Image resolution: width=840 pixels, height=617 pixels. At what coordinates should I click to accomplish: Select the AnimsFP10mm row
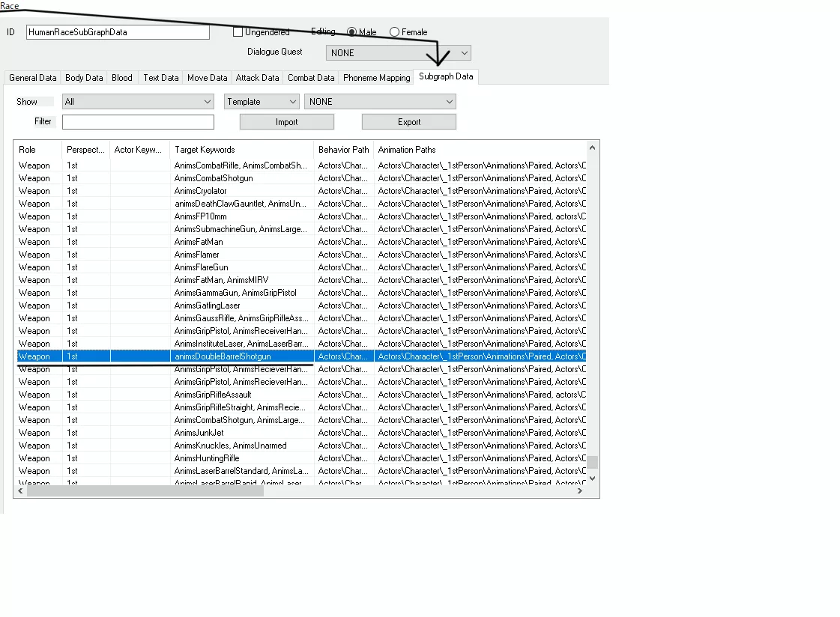pyautogui.click(x=302, y=216)
